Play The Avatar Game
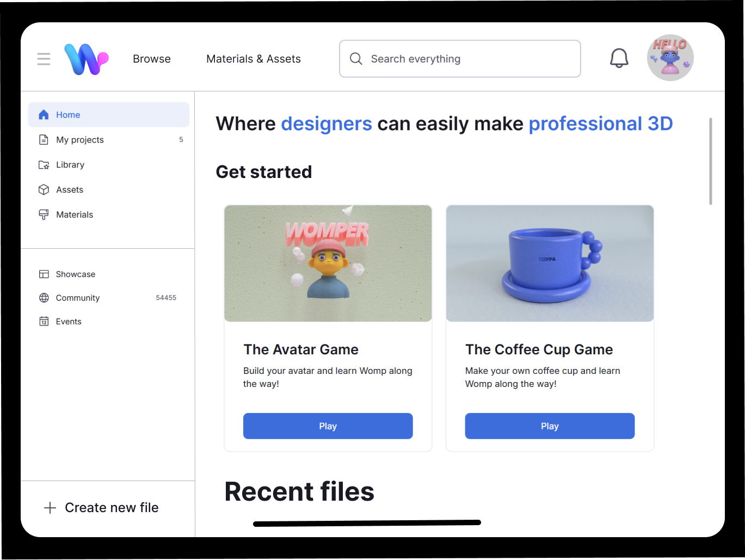Viewport: 745px width, 560px height. 328,426
